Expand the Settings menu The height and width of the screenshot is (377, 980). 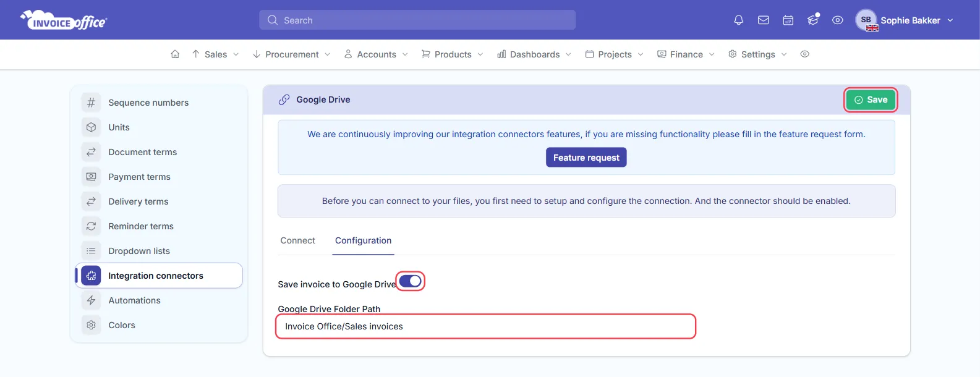tap(757, 54)
